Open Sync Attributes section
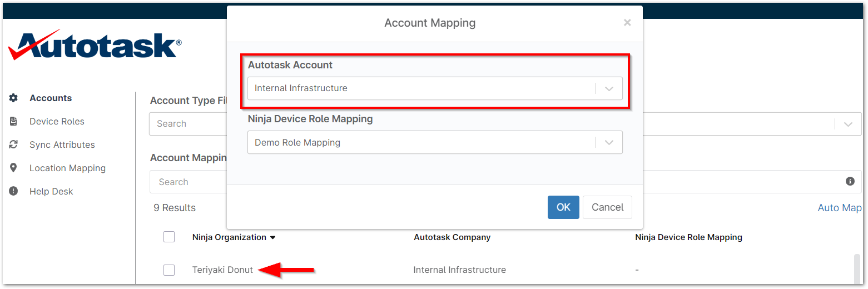Viewport: 868px width, 289px height. (62, 144)
